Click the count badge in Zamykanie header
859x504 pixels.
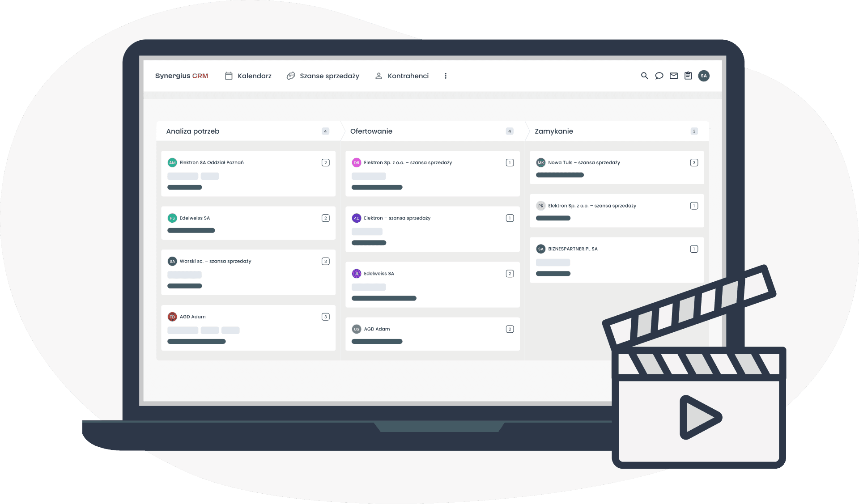click(x=694, y=131)
